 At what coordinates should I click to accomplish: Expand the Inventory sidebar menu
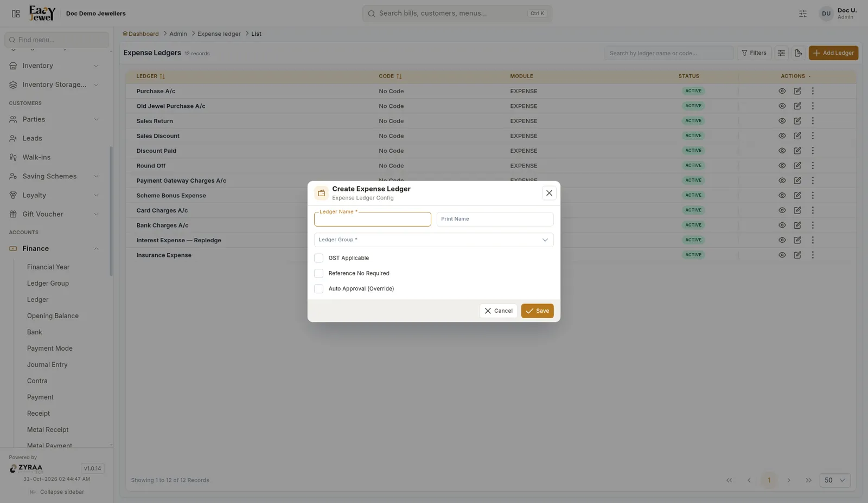tap(54, 66)
